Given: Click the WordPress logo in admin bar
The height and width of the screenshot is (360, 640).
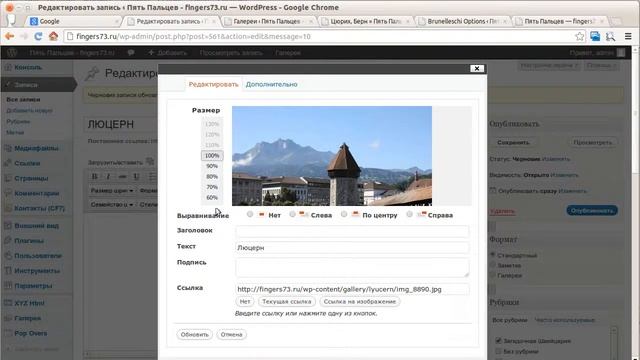Looking at the screenshot, I should point(12,53).
